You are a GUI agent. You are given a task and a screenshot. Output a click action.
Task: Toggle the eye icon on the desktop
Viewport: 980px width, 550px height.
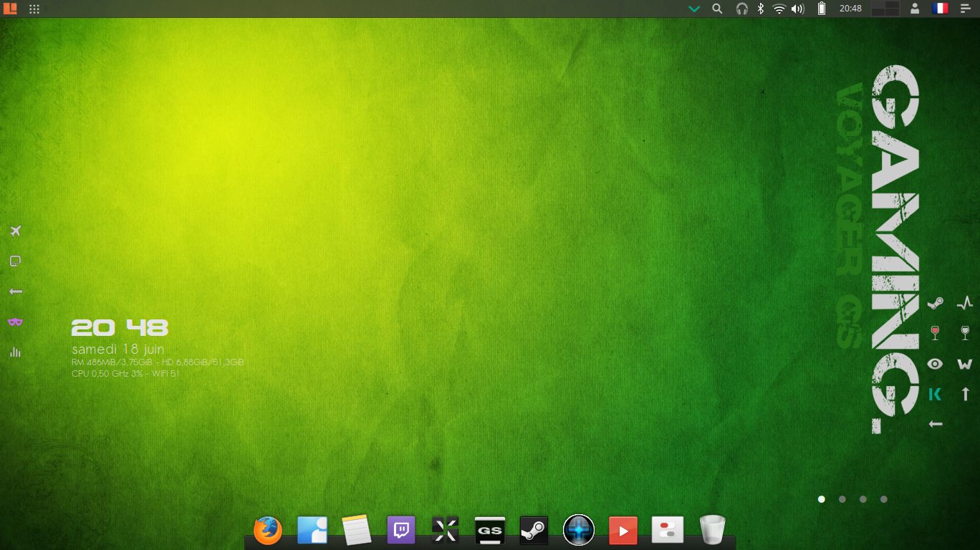[935, 364]
